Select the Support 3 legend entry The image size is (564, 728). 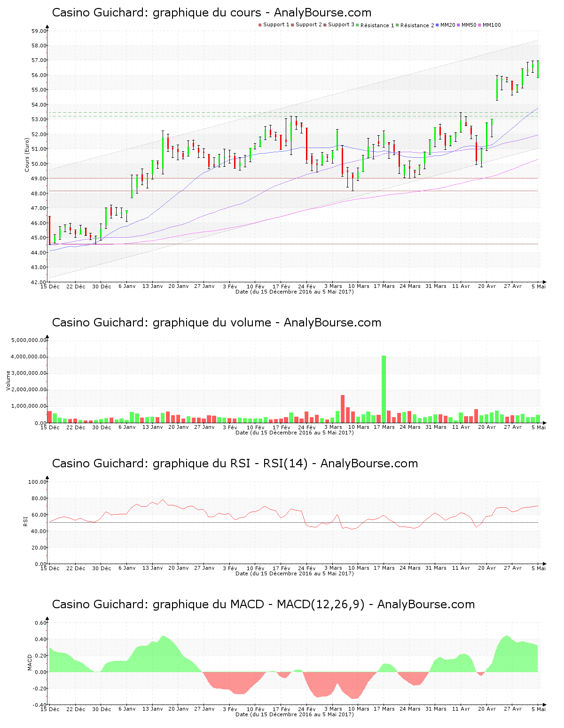339,25
